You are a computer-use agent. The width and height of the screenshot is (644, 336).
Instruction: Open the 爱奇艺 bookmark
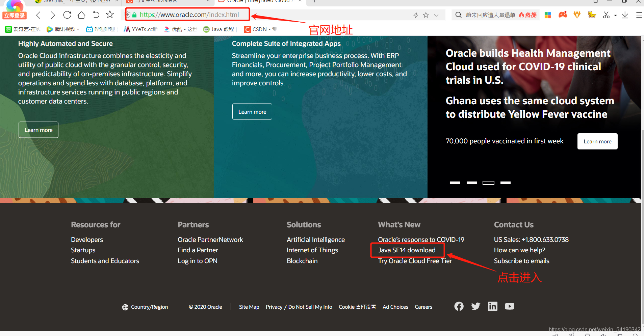[x=23, y=29]
